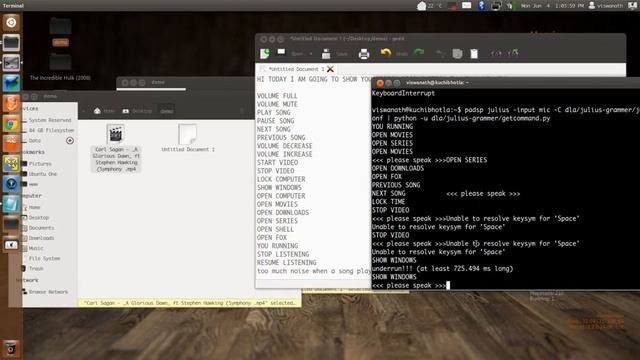The image size is (640, 360).
Task: Select the Carl Sagan mp4 video file thumbnail
Action: [x=116, y=134]
